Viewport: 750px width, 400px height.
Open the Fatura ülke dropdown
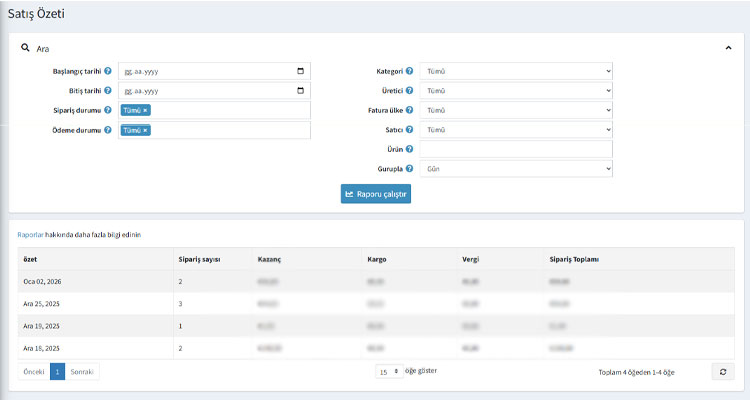coord(516,111)
